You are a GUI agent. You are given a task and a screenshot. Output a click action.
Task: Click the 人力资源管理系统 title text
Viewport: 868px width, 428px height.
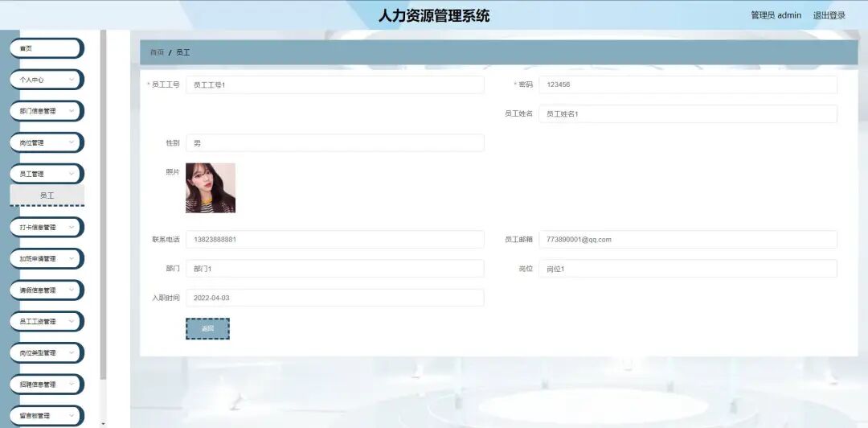(x=434, y=15)
